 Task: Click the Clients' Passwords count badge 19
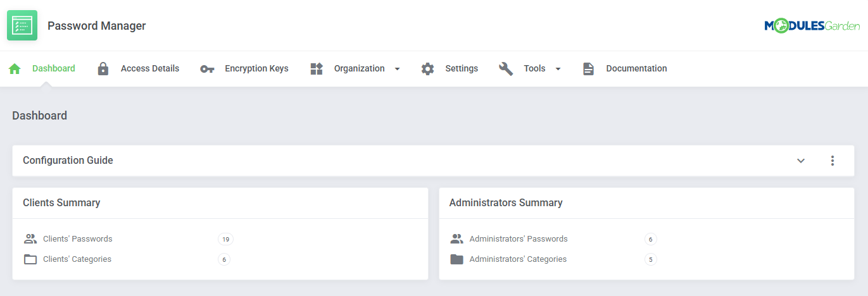click(x=225, y=239)
